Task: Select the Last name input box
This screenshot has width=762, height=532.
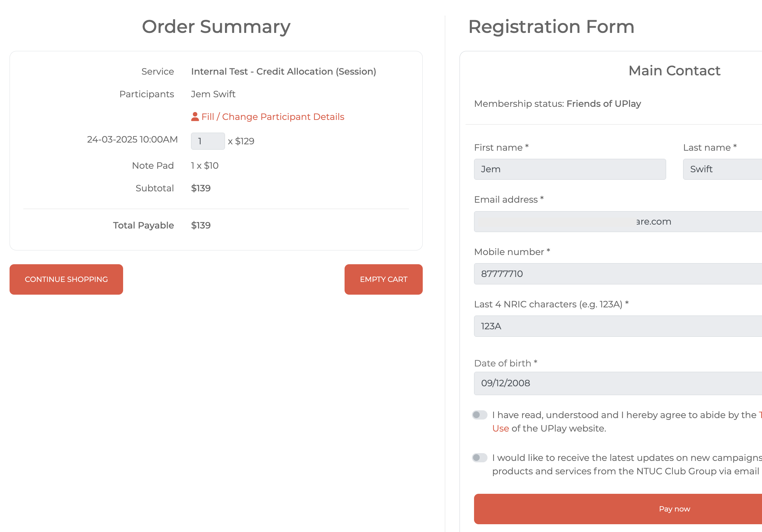Action: click(x=722, y=169)
